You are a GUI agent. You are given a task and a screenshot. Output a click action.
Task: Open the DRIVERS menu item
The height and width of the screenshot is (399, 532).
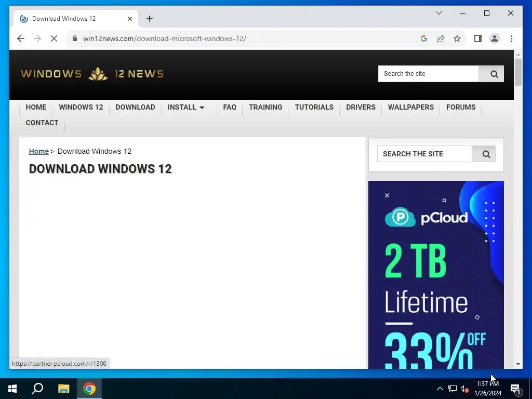[x=361, y=107]
